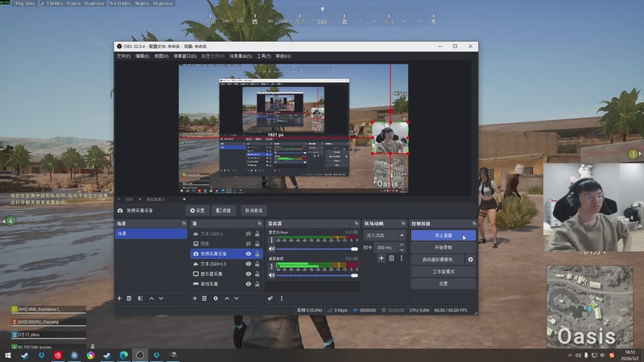Show hidden 文本 (GDI+) source

click(249, 233)
